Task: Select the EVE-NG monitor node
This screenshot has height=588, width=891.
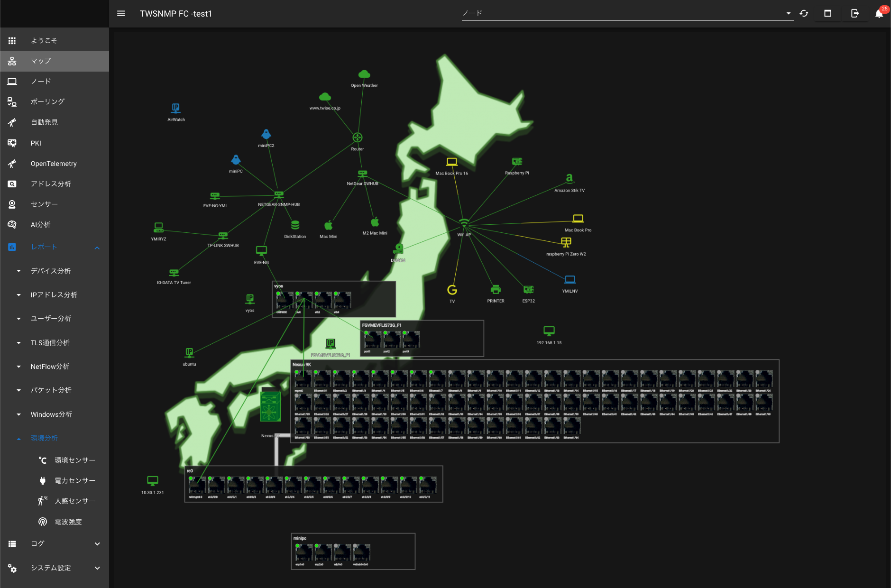Action: 261,251
